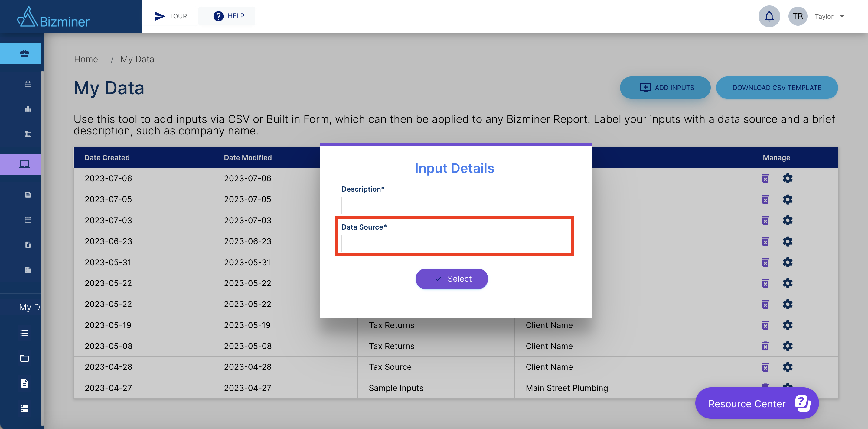Screen dimensions: 868x429
Task: Click the Description input field
Action: click(x=454, y=205)
